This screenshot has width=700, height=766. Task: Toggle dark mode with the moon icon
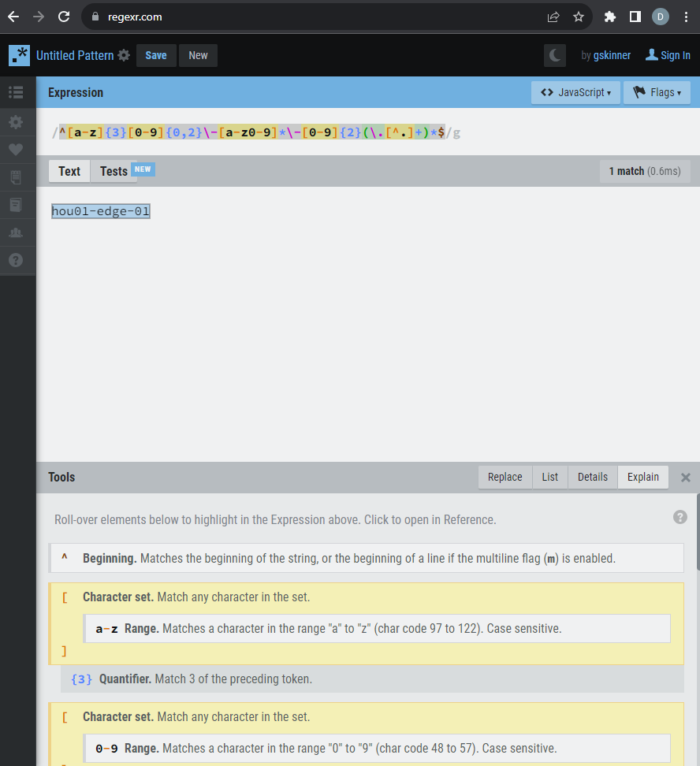click(x=555, y=55)
